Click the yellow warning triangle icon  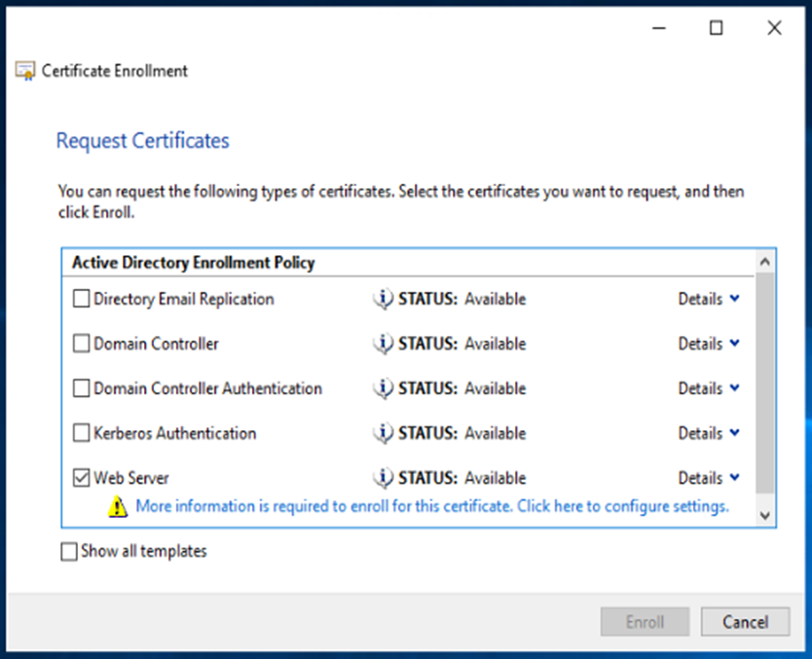(x=118, y=506)
